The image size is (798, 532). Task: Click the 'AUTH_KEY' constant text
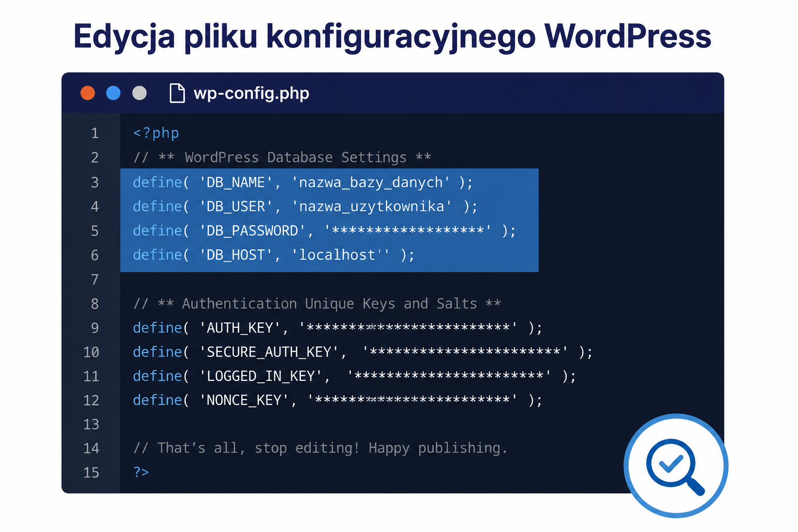241,328
